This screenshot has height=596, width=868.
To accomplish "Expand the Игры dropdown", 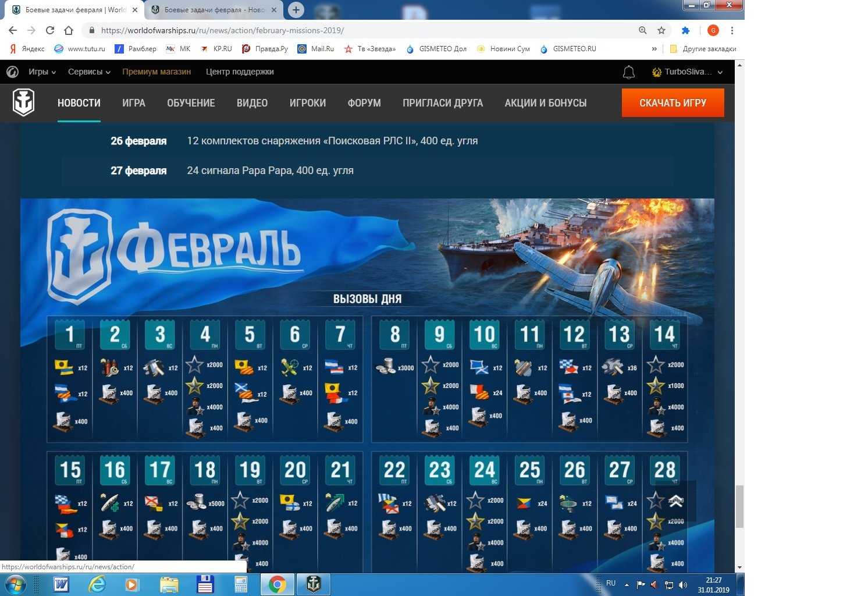I will [42, 72].
